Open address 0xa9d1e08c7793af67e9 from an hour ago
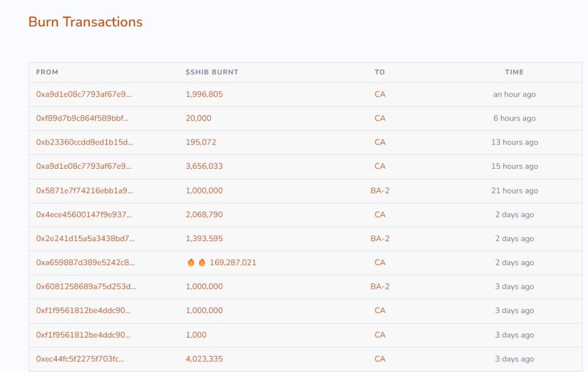The height and width of the screenshot is (372, 588). coord(84,94)
